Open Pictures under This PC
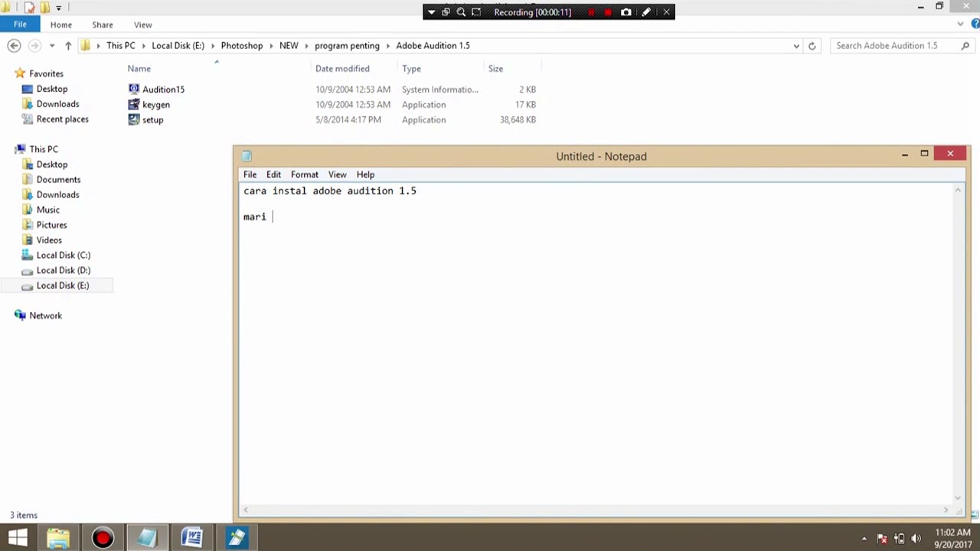 point(51,225)
